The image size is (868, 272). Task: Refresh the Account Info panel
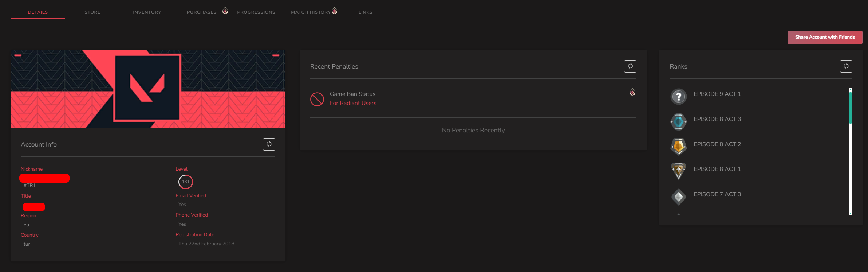(x=269, y=144)
